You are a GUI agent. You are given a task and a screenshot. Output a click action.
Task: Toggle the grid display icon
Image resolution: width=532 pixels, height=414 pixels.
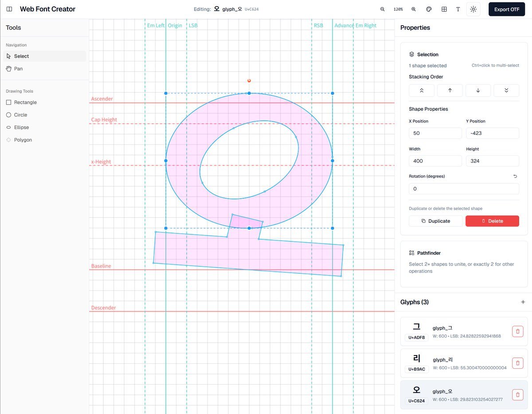click(x=444, y=9)
